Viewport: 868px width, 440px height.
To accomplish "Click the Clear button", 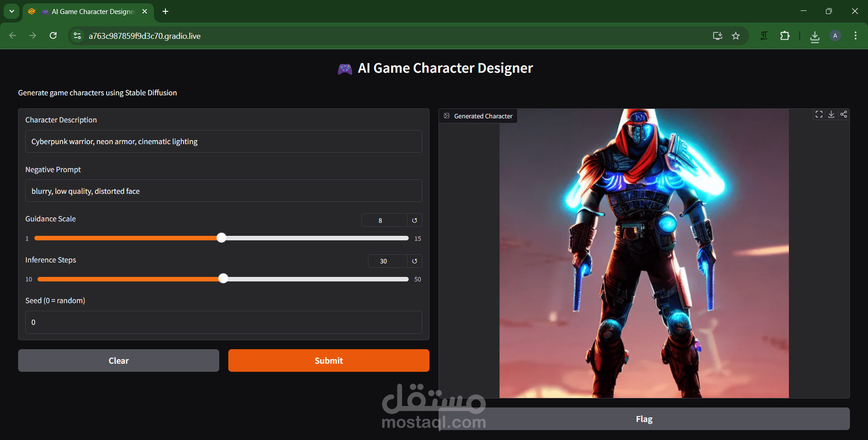I will [x=118, y=360].
